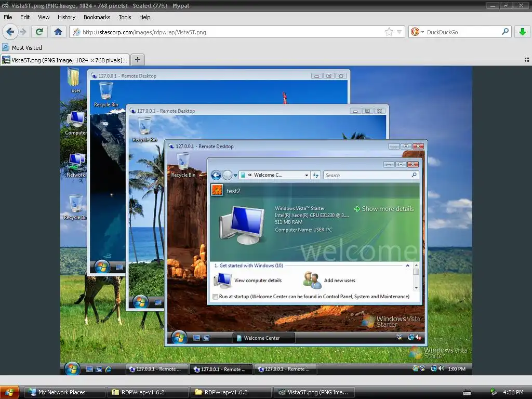The image size is (532, 399).
Task: Click the search magnifier in DuckDuckGo box
Action: (505, 32)
